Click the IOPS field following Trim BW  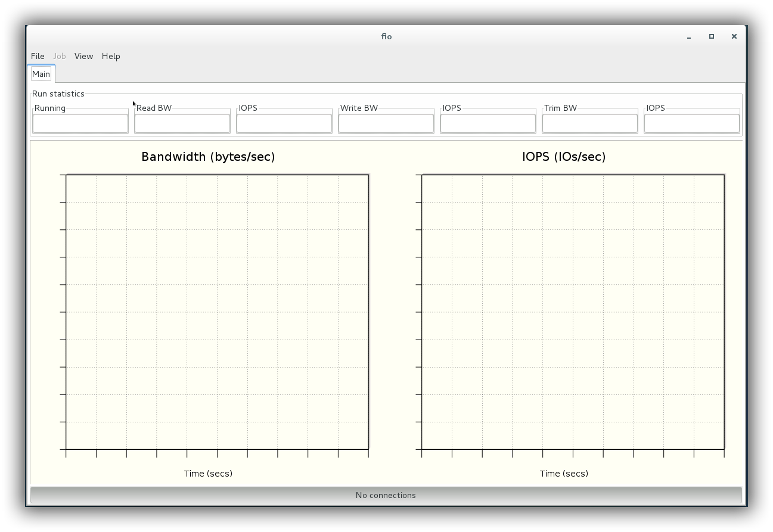coord(692,123)
